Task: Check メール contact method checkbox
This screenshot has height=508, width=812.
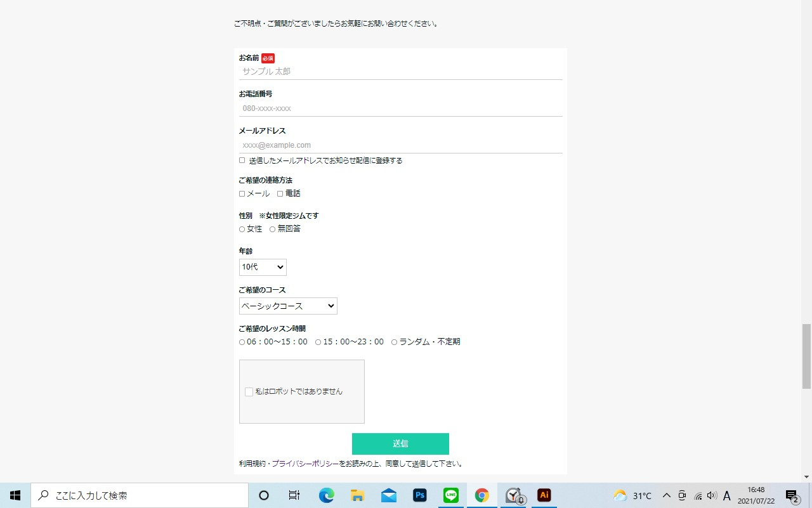Action: pyautogui.click(x=242, y=193)
